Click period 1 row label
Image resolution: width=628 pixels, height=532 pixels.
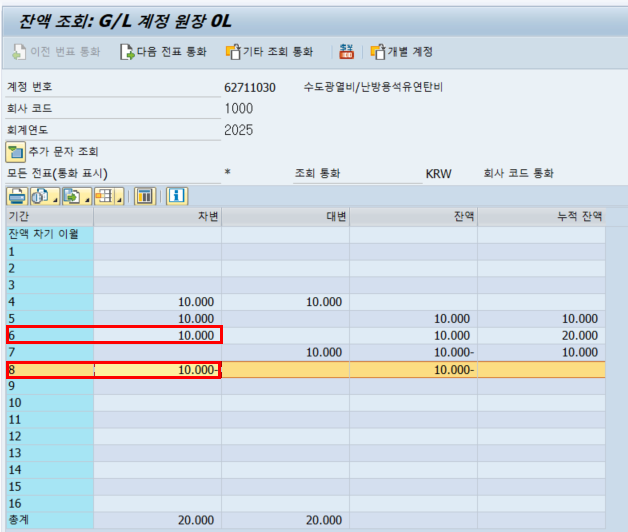point(50,252)
